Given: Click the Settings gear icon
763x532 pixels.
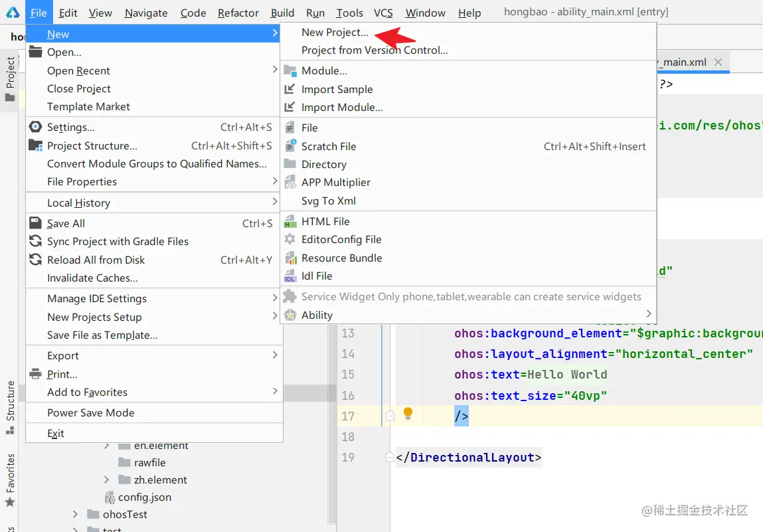Looking at the screenshot, I should (35, 127).
